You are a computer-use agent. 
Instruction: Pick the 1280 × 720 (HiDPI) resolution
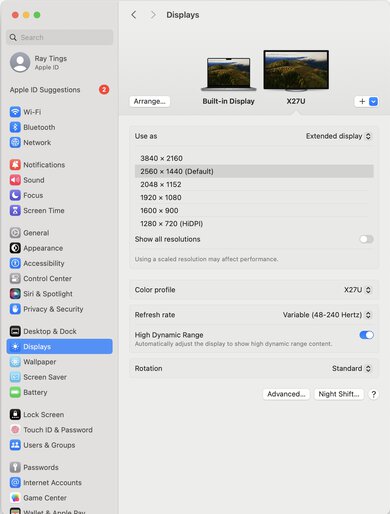click(254, 223)
